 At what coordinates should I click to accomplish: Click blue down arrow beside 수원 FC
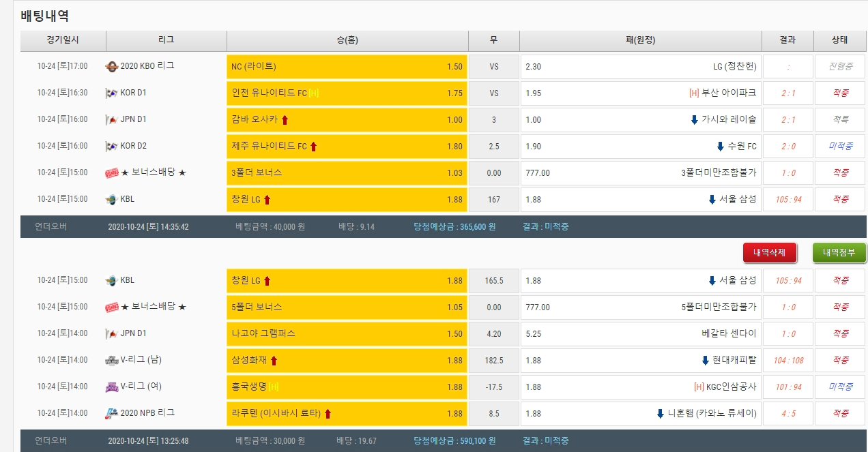pos(720,147)
